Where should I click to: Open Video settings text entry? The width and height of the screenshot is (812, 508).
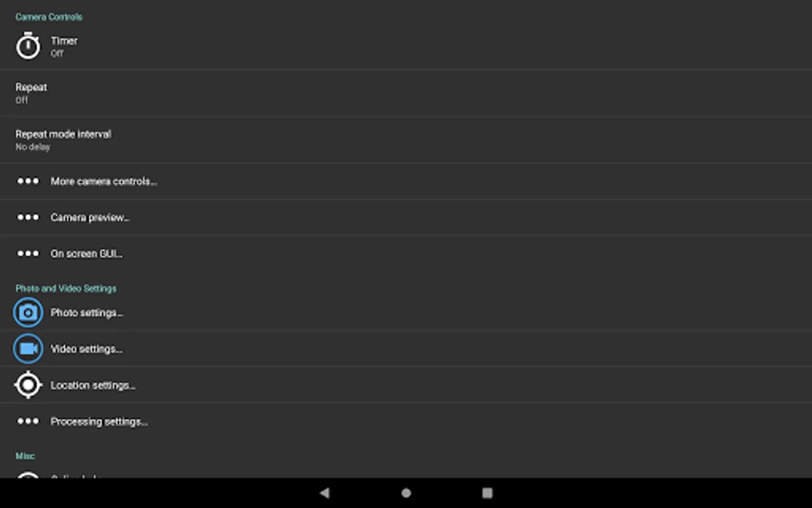point(86,349)
